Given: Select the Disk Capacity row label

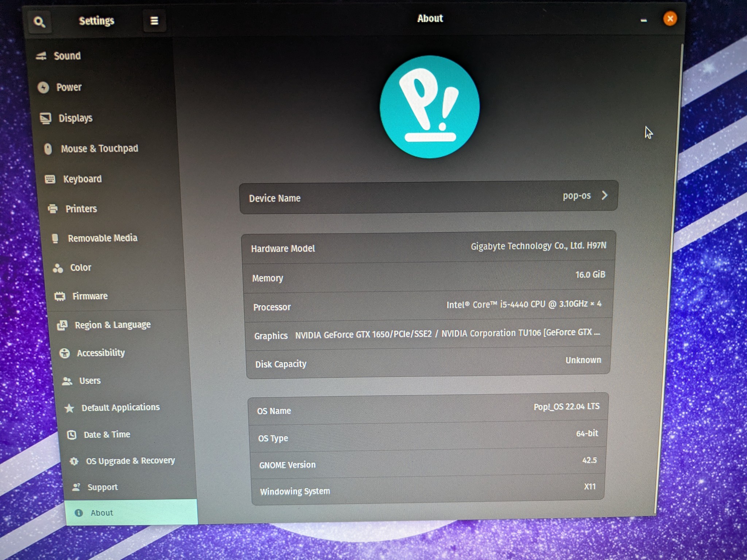Looking at the screenshot, I should pos(281,364).
